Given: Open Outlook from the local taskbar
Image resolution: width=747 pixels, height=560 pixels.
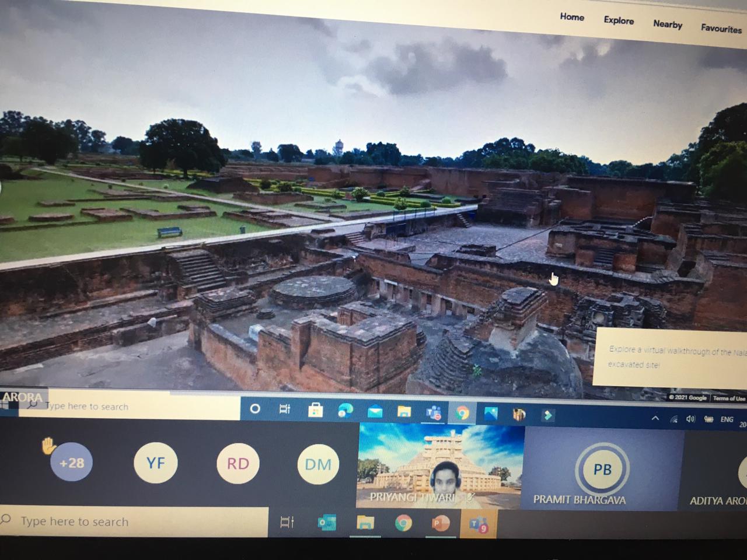Looking at the screenshot, I should 327,523.
